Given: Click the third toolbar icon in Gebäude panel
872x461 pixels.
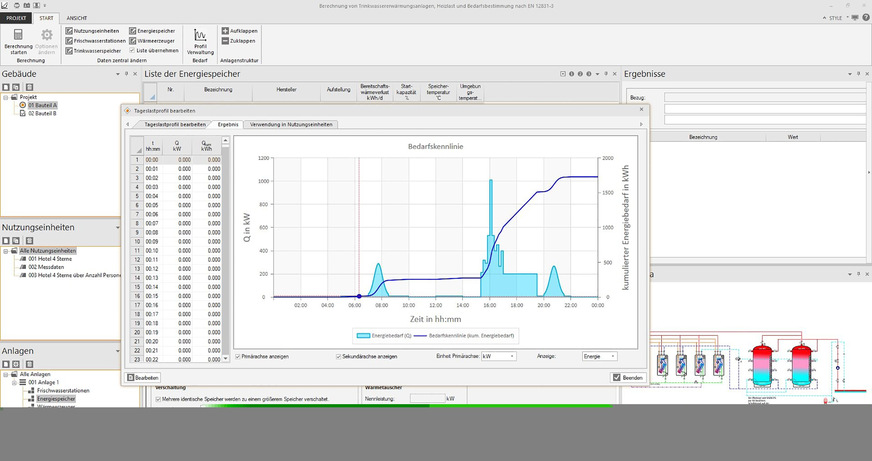Looking at the screenshot, I should 29,87.
